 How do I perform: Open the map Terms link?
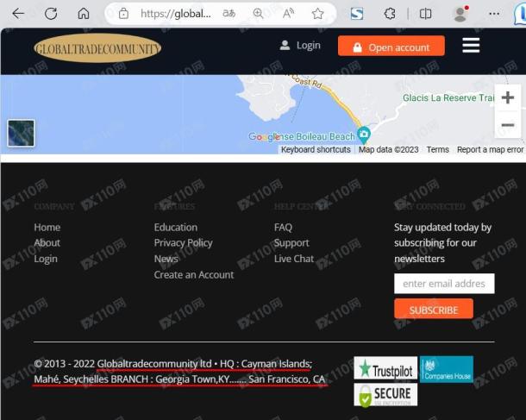438,149
